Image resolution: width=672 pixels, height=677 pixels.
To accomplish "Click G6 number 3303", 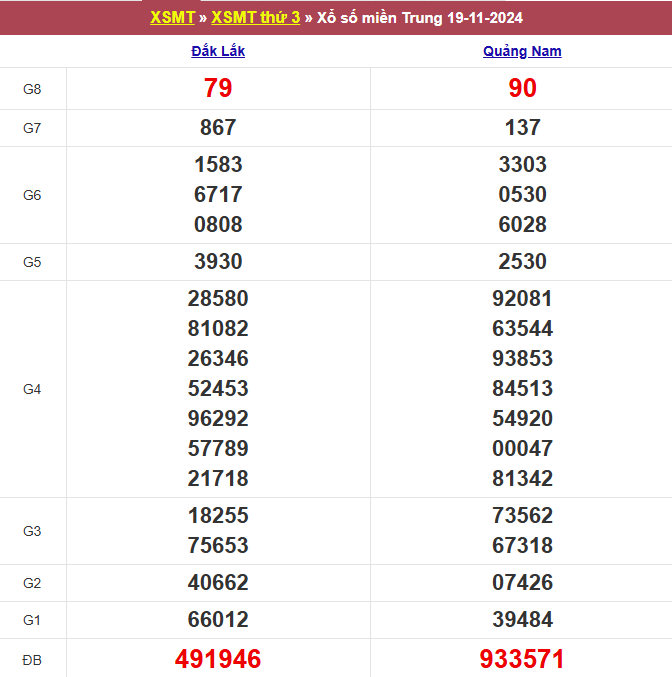I will 522,165.
